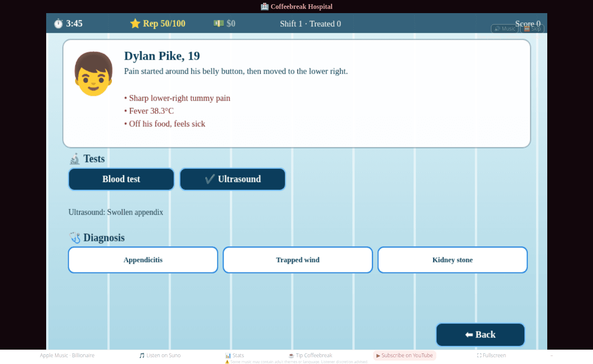Screen dimensions: 593x364
Task: Open the Stats link
Action: tap(235, 356)
